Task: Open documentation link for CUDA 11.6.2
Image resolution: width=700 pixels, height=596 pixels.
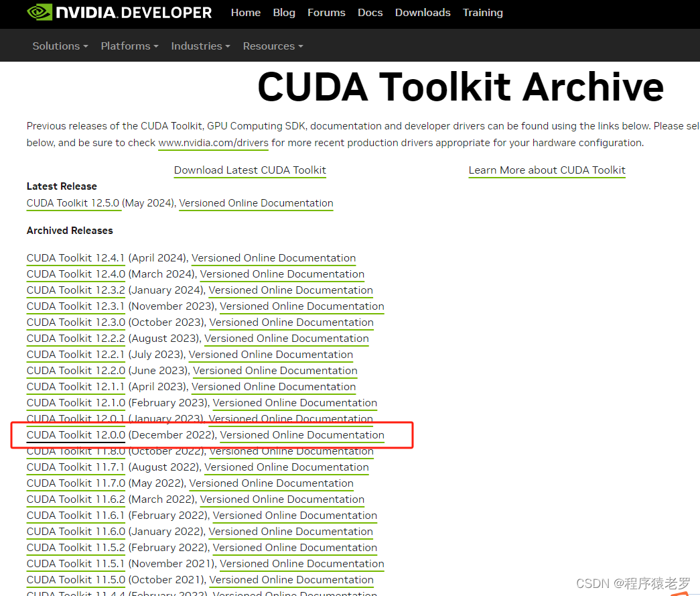Action: pyautogui.click(x=282, y=499)
